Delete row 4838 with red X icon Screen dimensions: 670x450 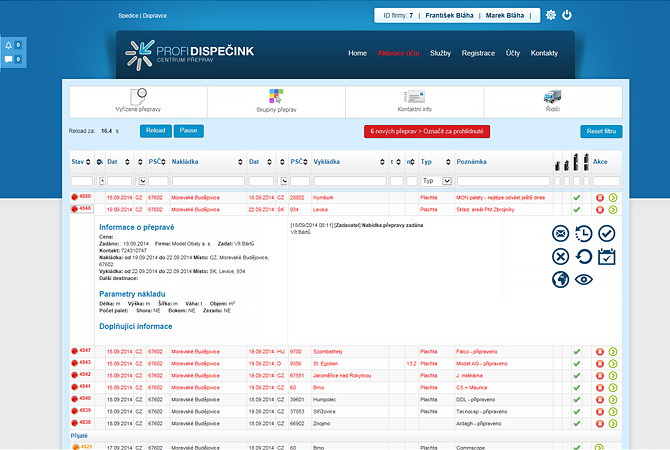coord(599,424)
